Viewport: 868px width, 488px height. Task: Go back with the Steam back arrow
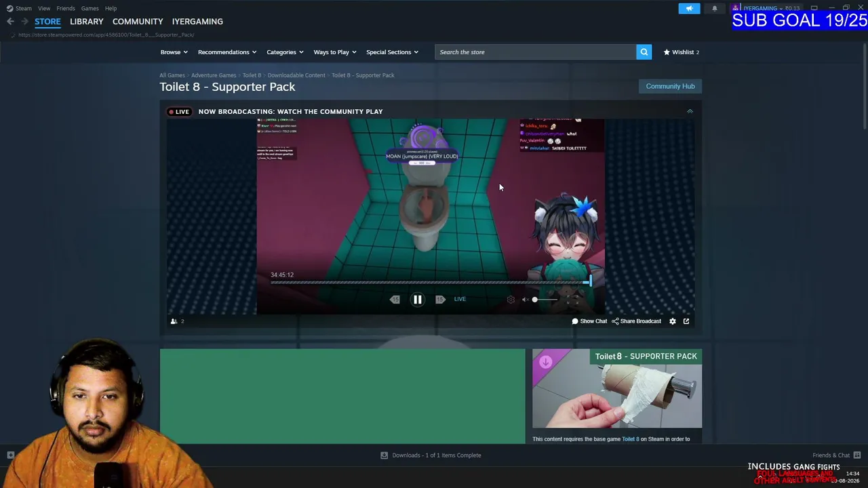tap(10, 22)
